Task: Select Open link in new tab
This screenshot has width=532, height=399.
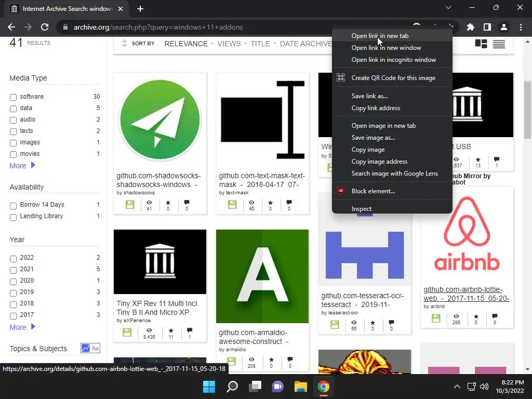Action: [392, 36]
